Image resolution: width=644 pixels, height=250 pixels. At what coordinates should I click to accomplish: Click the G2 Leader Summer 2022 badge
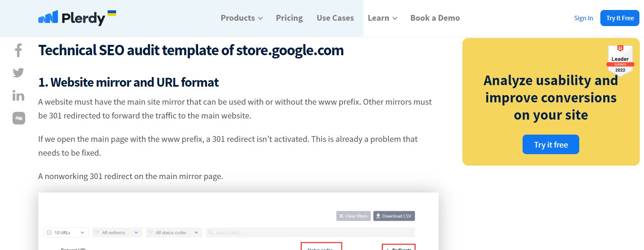pos(620,60)
